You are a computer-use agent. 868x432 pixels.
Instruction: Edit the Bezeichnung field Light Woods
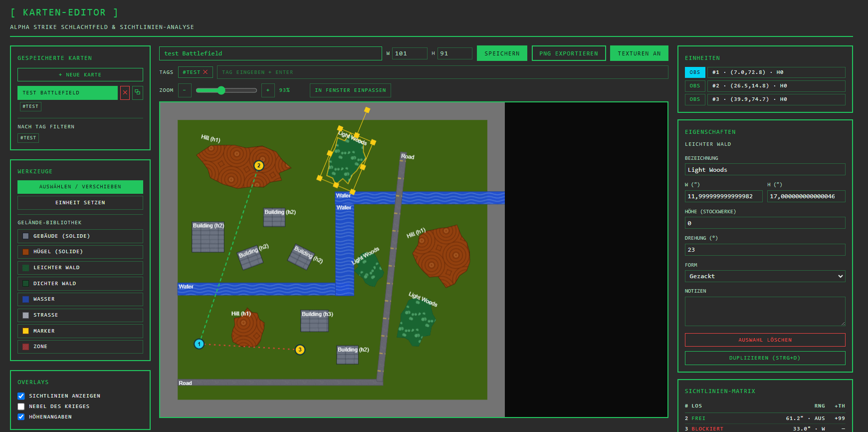[x=765, y=170]
